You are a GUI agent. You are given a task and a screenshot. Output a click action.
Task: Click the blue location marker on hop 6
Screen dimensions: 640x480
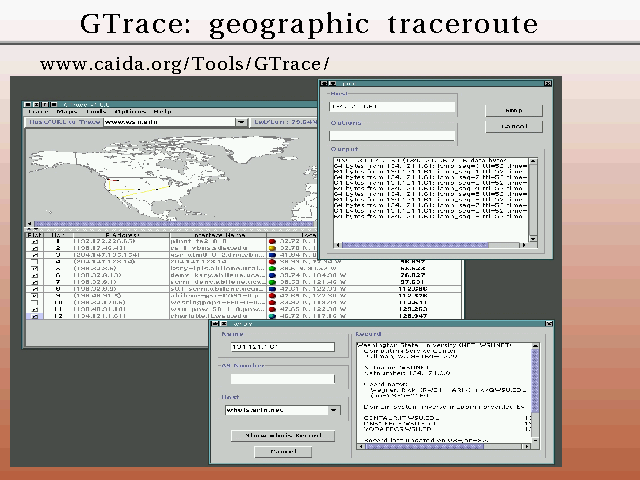pos(272,276)
